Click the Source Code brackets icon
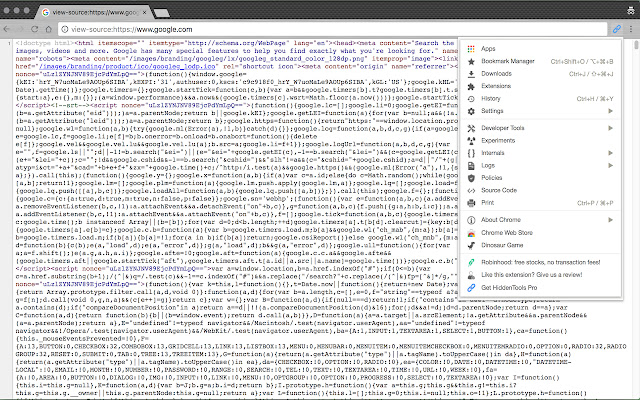 [x=471, y=191]
